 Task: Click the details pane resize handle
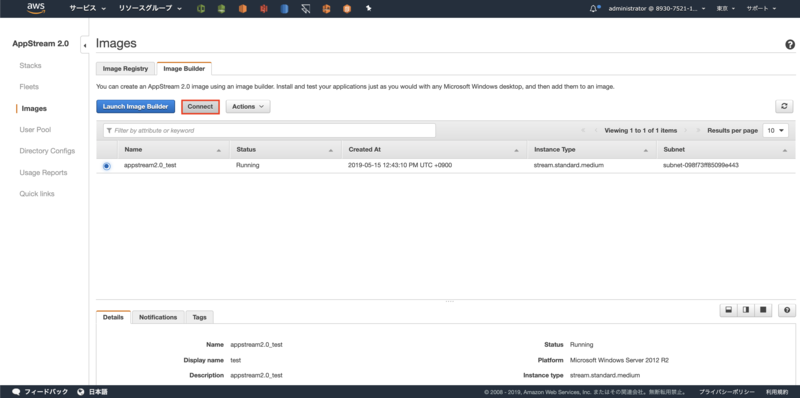point(449,301)
